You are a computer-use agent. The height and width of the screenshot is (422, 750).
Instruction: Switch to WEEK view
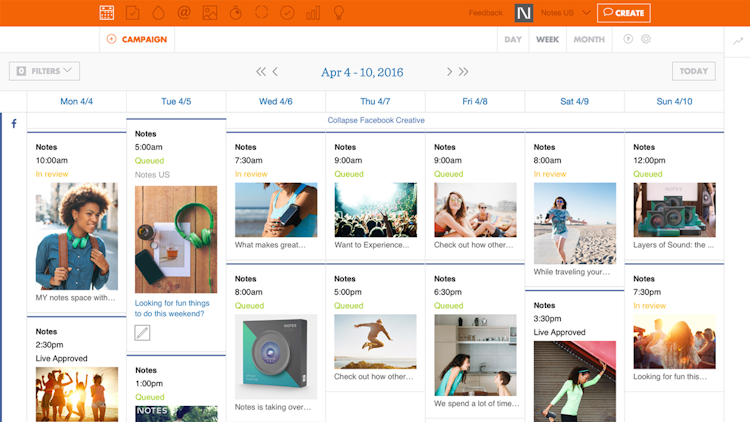(x=547, y=39)
